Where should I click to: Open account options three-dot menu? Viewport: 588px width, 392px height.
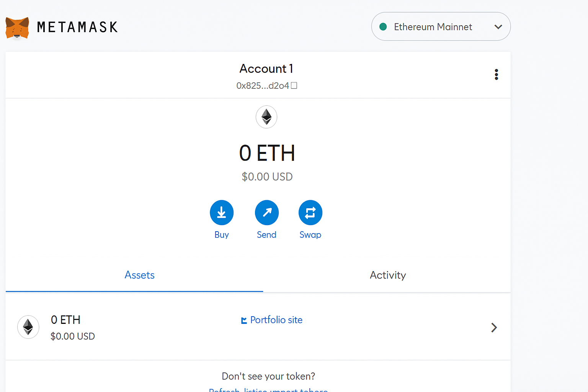click(496, 74)
